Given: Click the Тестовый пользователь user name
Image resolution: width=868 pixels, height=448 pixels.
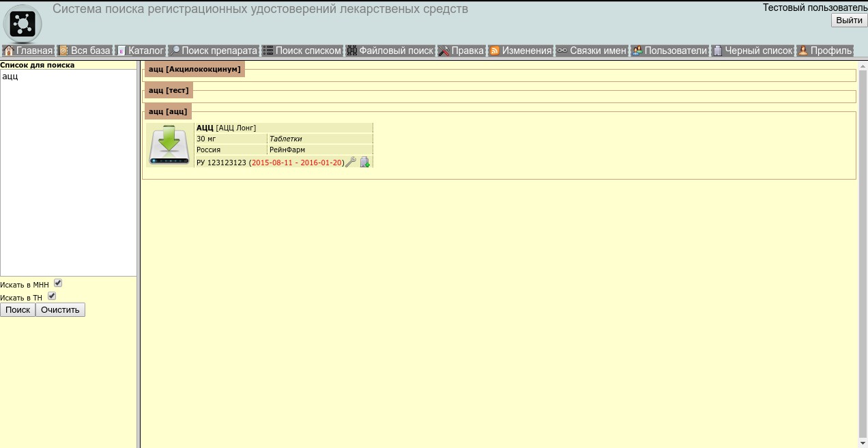Looking at the screenshot, I should pos(815,8).
